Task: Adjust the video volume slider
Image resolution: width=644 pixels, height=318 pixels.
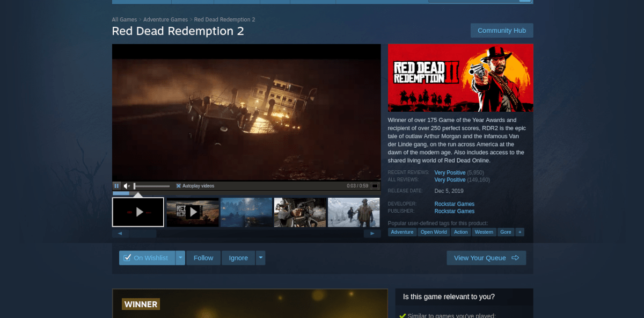Action: tap(152, 186)
